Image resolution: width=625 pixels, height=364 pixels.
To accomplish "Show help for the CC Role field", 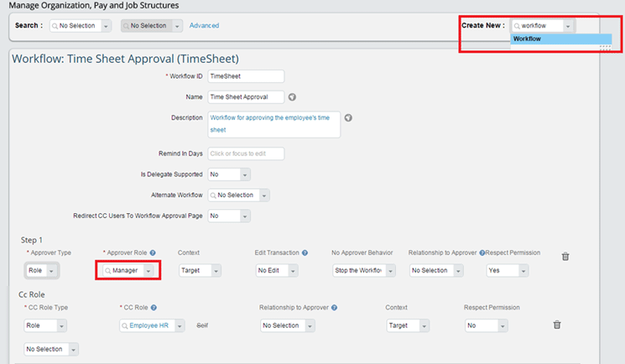I will (x=154, y=307).
